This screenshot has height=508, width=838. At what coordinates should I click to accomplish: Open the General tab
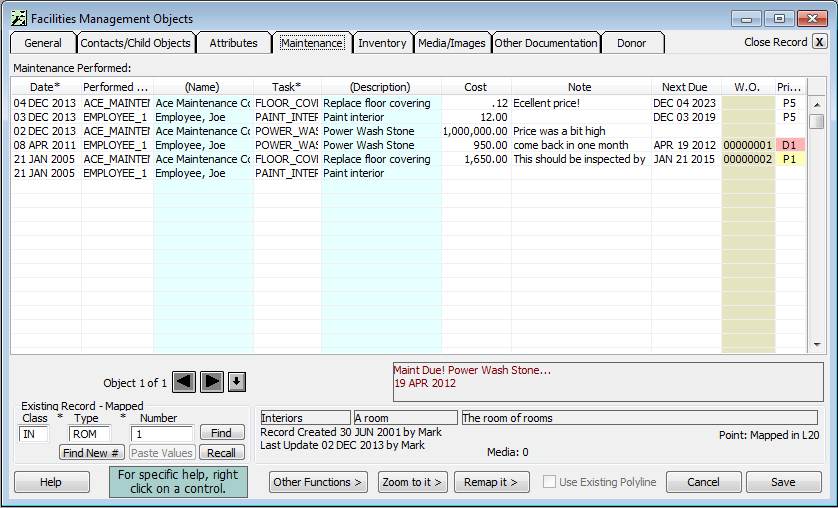tap(43, 43)
